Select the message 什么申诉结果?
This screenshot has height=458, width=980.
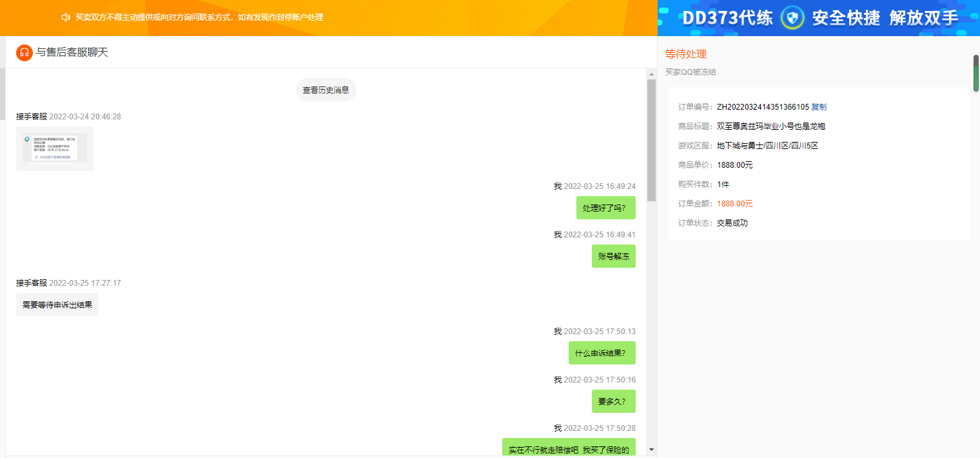[602, 353]
